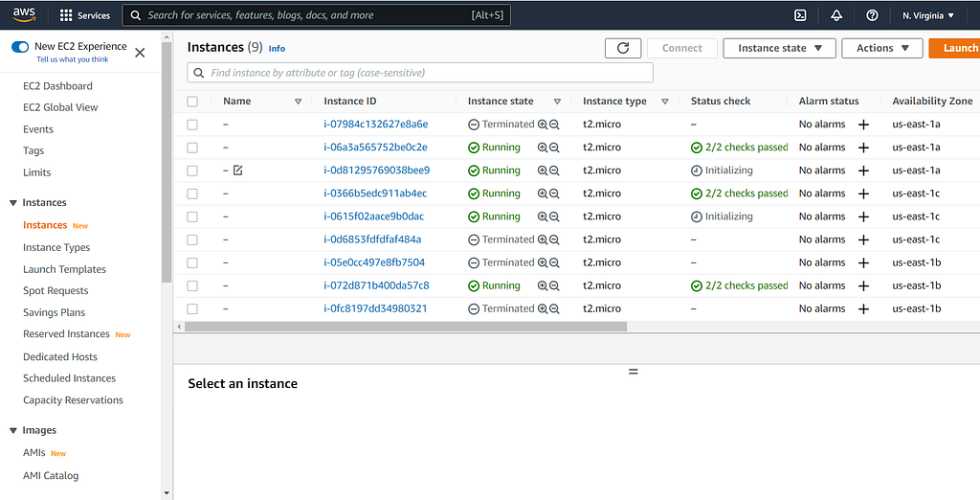Navigate to AMIs

(34, 452)
